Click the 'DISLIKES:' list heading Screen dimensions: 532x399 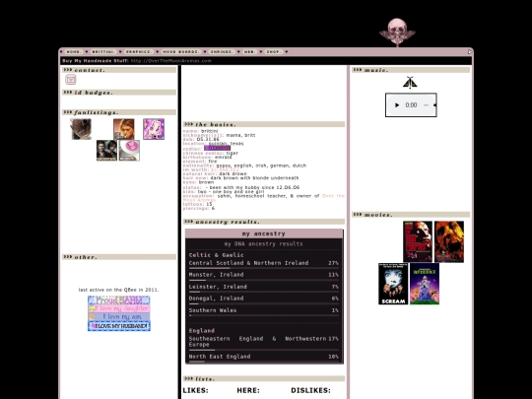click(x=310, y=390)
